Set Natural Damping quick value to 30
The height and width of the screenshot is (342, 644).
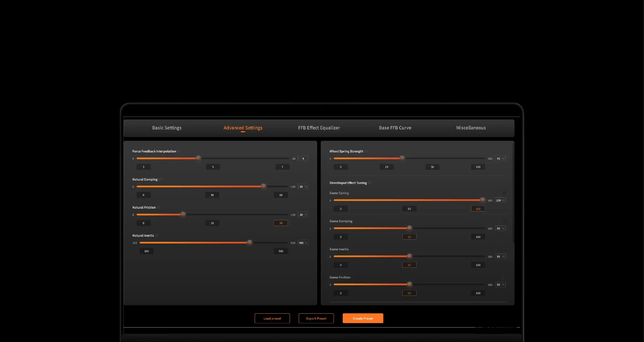212,195
